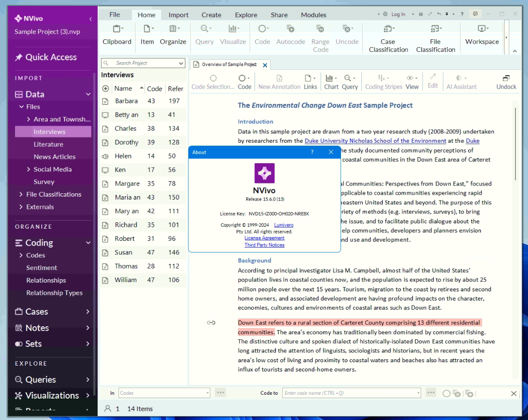Image resolution: width=528 pixels, height=420 pixels.
Task: Click the Undock icon
Action: (506, 78)
